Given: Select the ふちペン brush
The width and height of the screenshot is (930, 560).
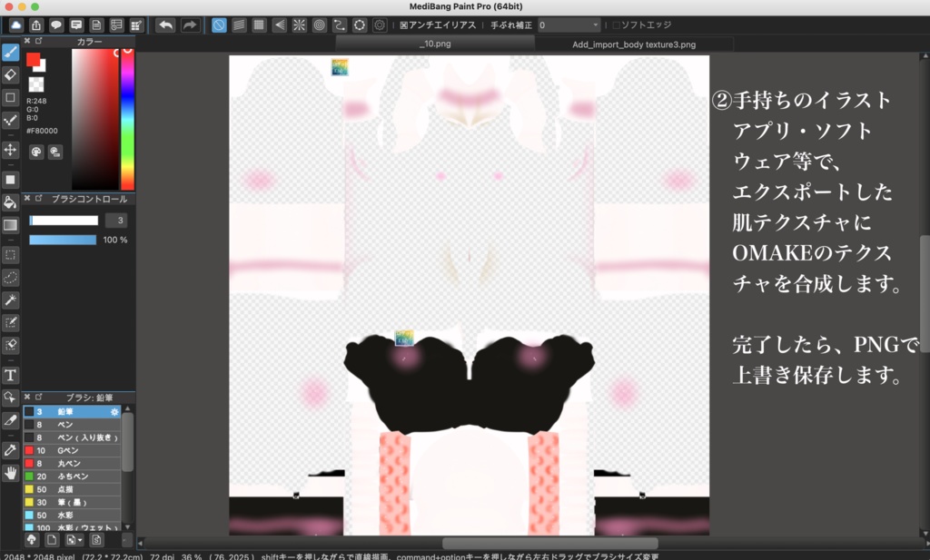Looking at the screenshot, I should (72, 476).
